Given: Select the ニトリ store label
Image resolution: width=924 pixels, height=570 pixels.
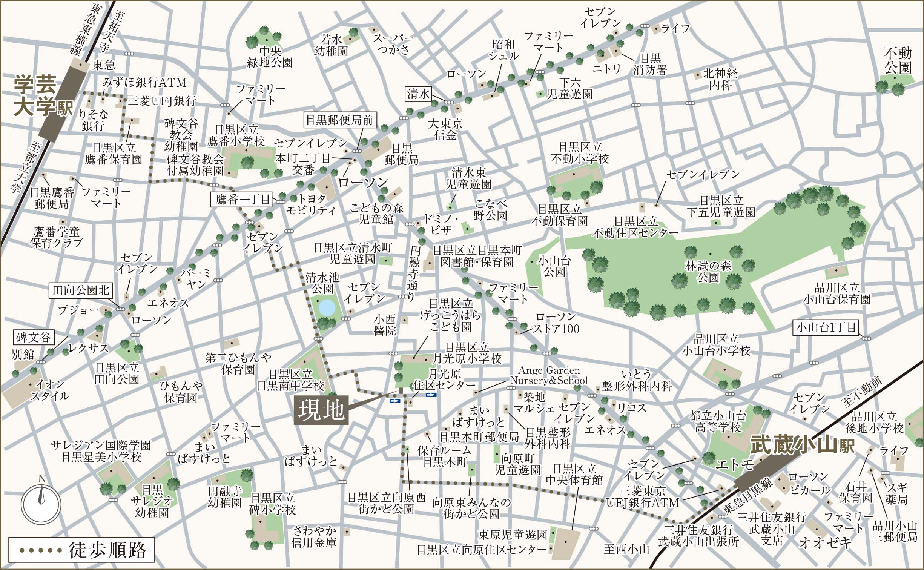Looking at the screenshot, I should pos(606,68).
